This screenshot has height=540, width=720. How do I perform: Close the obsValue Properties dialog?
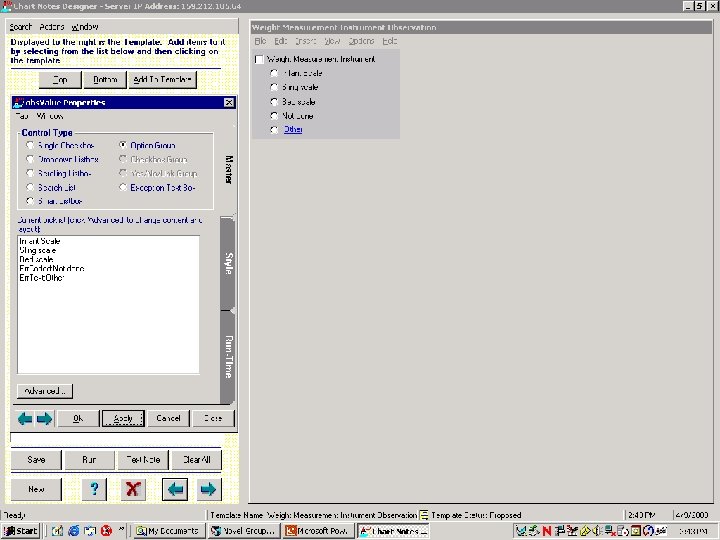(x=229, y=102)
